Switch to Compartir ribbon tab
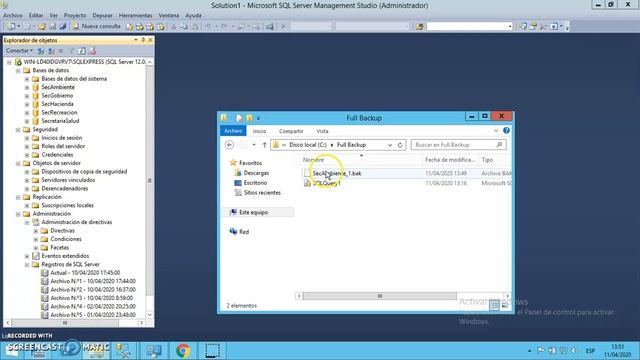Screen dimensions: 640x360 pos(291,131)
